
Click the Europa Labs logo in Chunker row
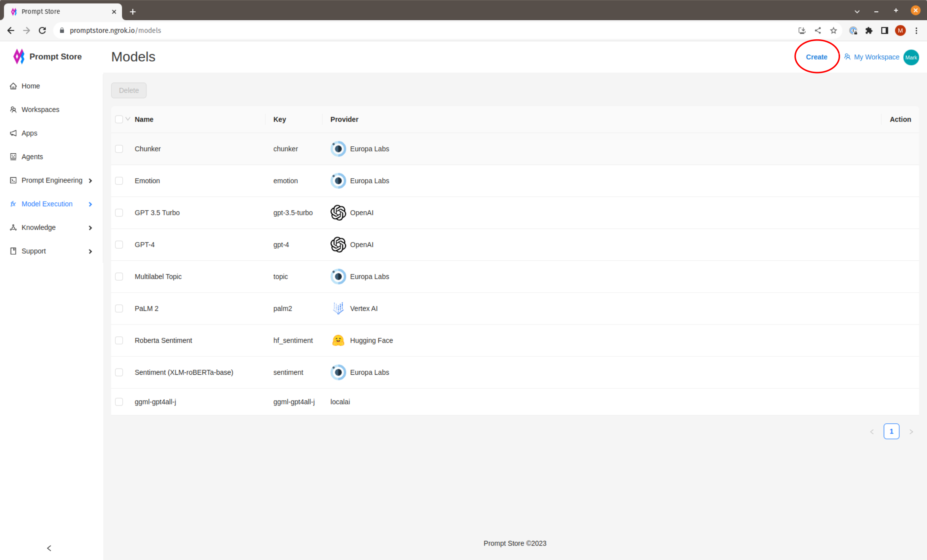click(x=338, y=149)
